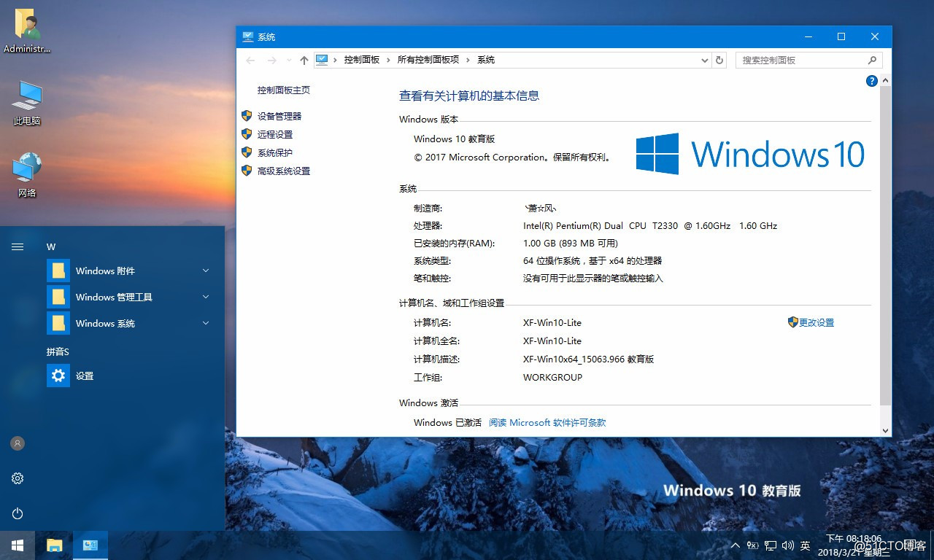
Task: Click the 1.00 GB RAM value
Action: click(571, 243)
